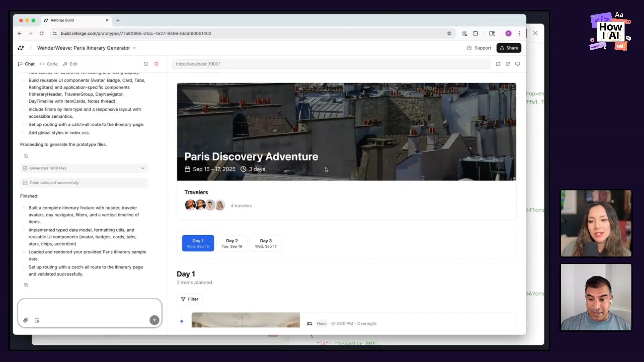Image resolution: width=644 pixels, height=362 pixels.
Task: Click the Share button
Action: pyautogui.click(x=509, y=48)
